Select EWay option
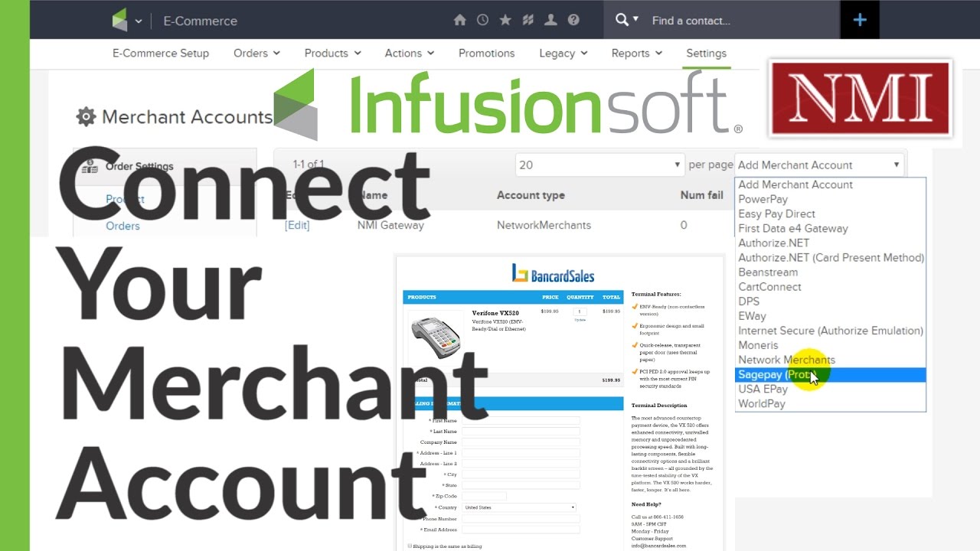The width and height of the screenshot is (980, 551). coord(830,315)
